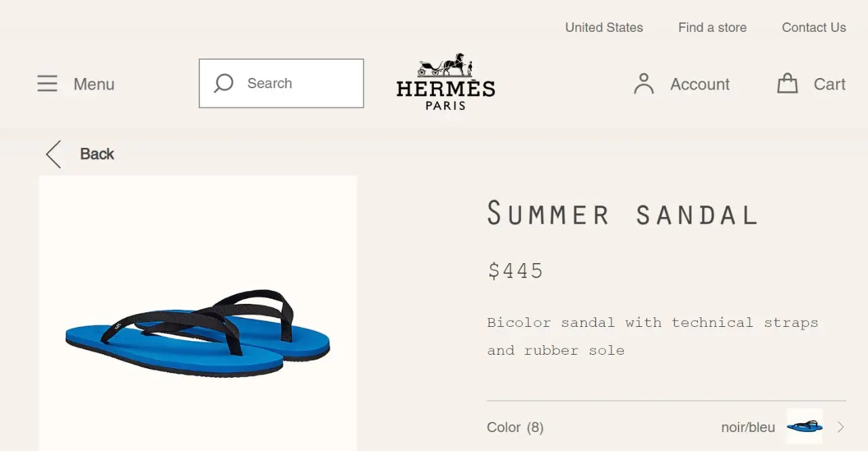Open the Find a store link
Screen dimensions: 868x451
[712, 28]
